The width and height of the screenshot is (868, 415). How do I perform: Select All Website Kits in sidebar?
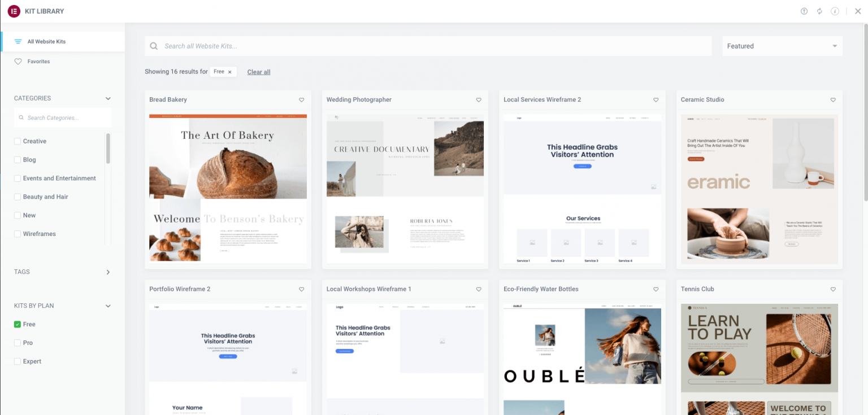46,42
